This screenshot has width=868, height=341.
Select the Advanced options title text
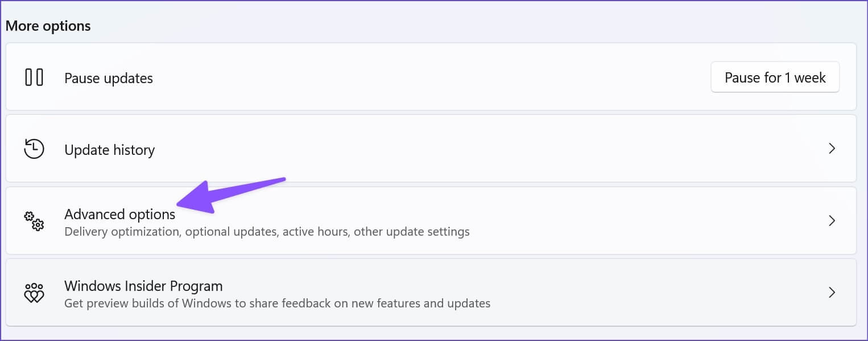point(119,214)
